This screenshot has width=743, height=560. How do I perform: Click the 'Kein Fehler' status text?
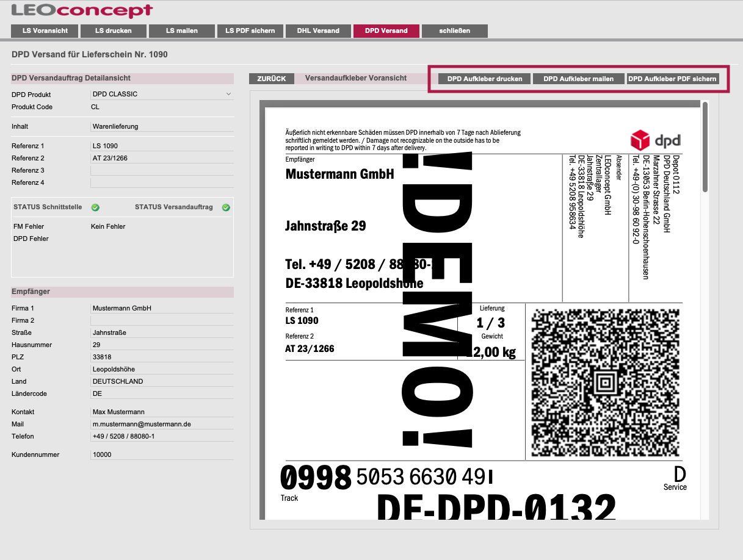[108, 226]
